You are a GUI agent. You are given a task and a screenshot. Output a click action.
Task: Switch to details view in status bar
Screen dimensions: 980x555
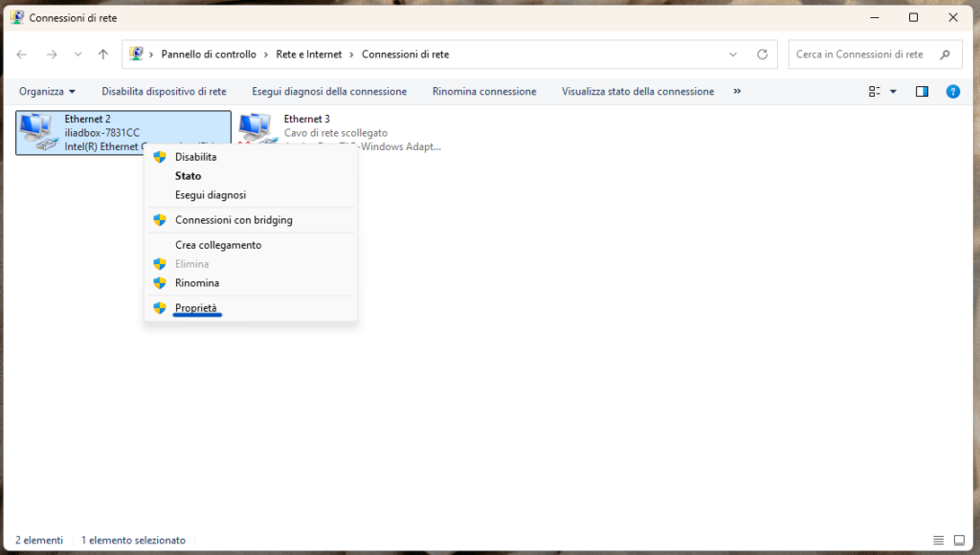(939, 541)
